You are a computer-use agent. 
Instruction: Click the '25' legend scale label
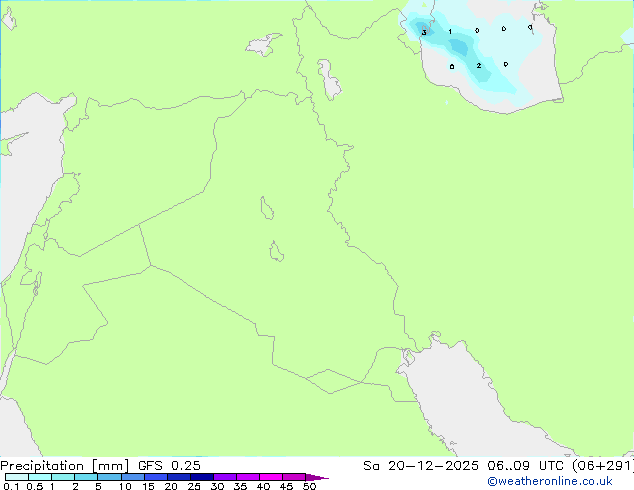[x=194, y=486]
